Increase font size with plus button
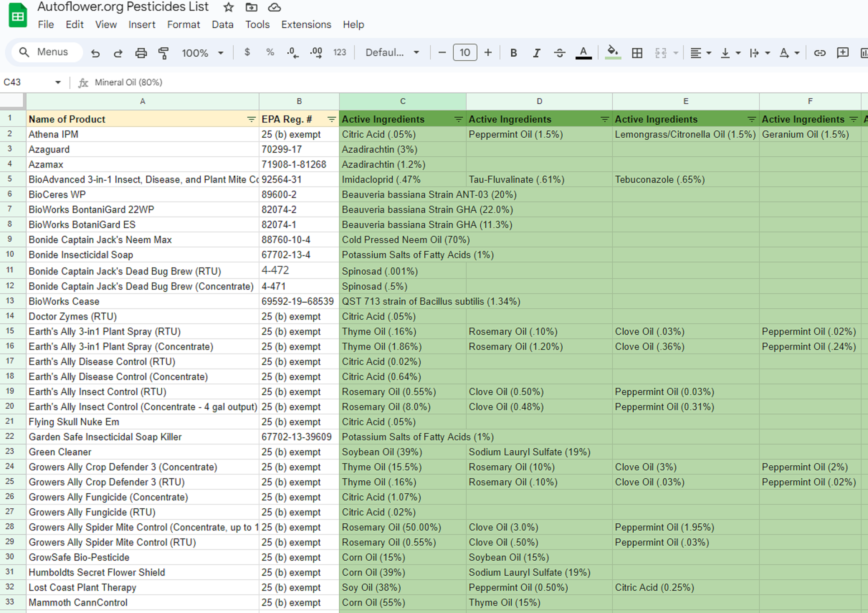 488,52
